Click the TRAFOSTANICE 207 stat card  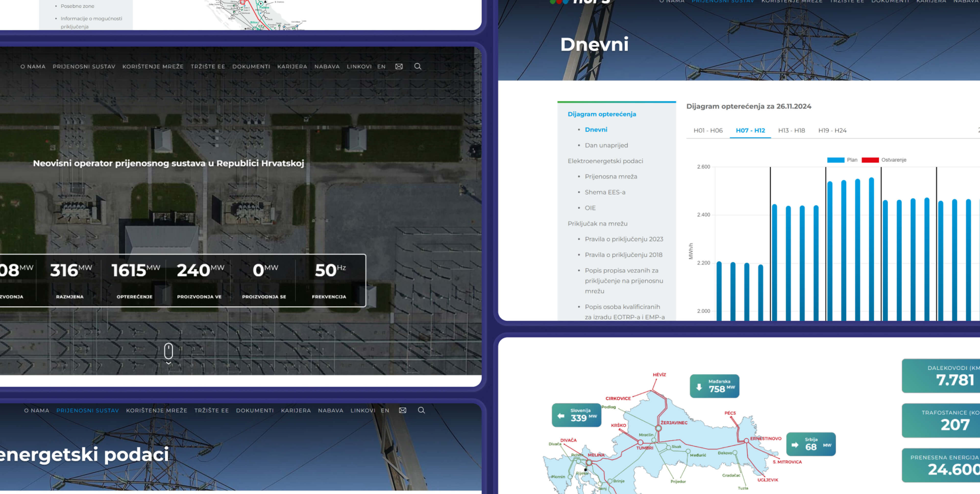(940, 420)
